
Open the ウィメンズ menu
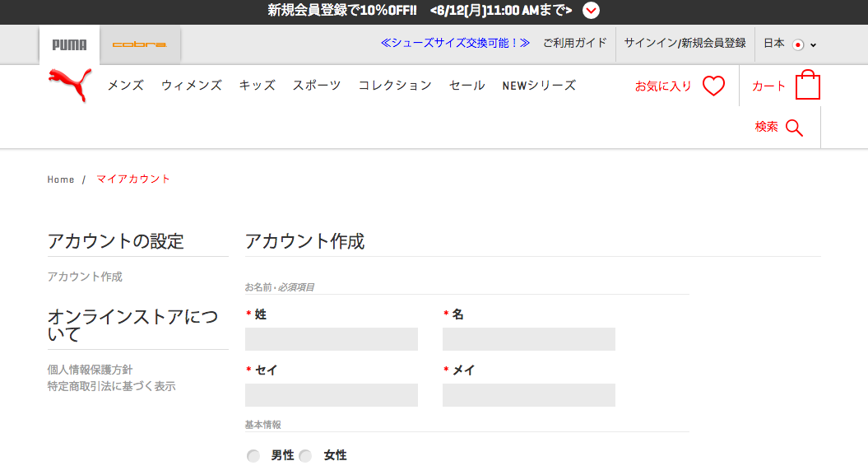click(x=192, y=86)
